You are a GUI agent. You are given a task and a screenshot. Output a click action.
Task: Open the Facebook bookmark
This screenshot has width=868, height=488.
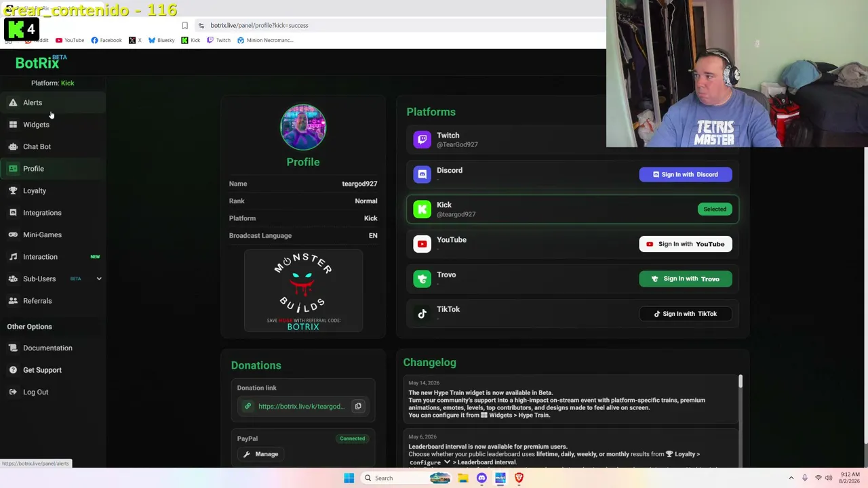click(x=106, y=40)
